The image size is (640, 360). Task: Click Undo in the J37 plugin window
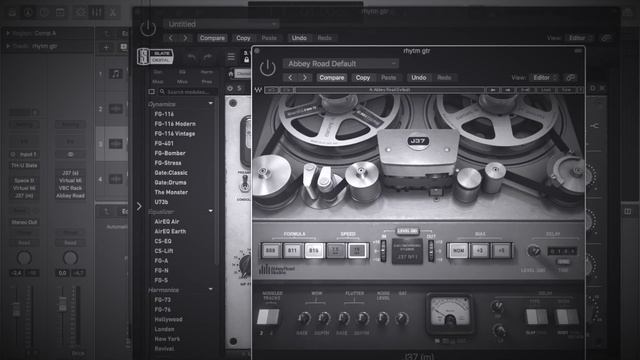coord(418,78)
